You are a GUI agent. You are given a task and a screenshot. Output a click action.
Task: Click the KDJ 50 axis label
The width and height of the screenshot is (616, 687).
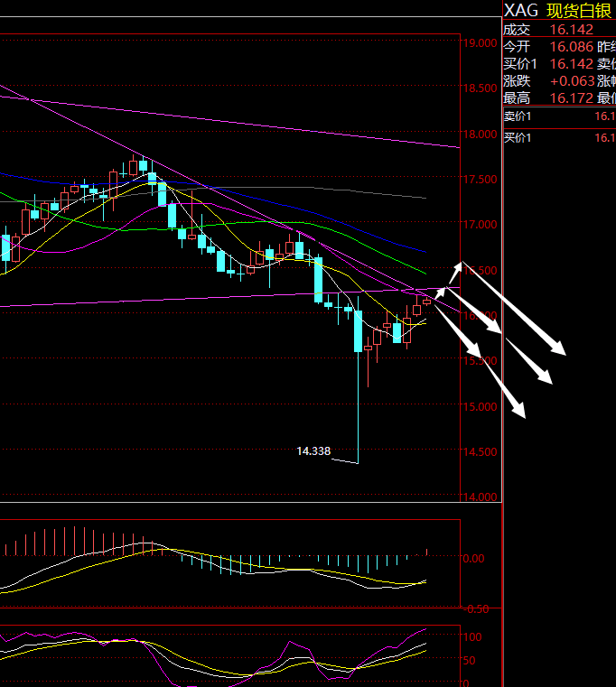click(x=469, y=660)
